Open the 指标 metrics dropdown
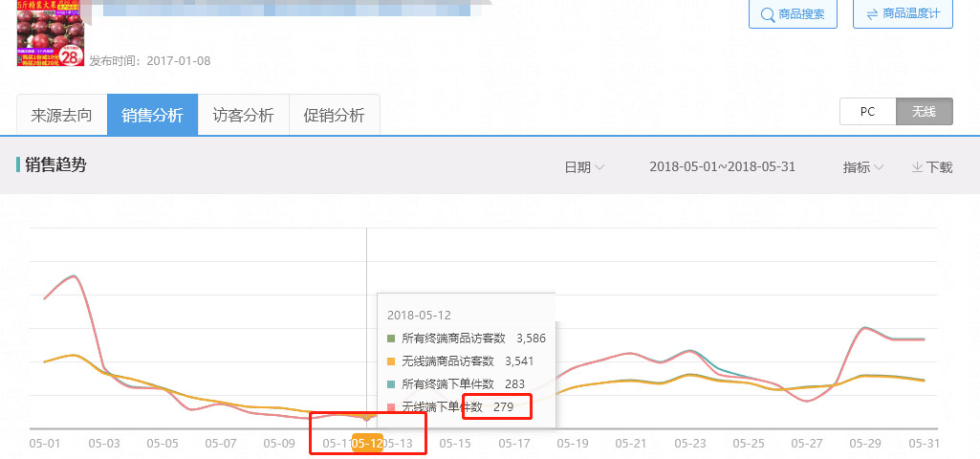The height and width of the screenshot is (459, 980). tap(862, 167)
